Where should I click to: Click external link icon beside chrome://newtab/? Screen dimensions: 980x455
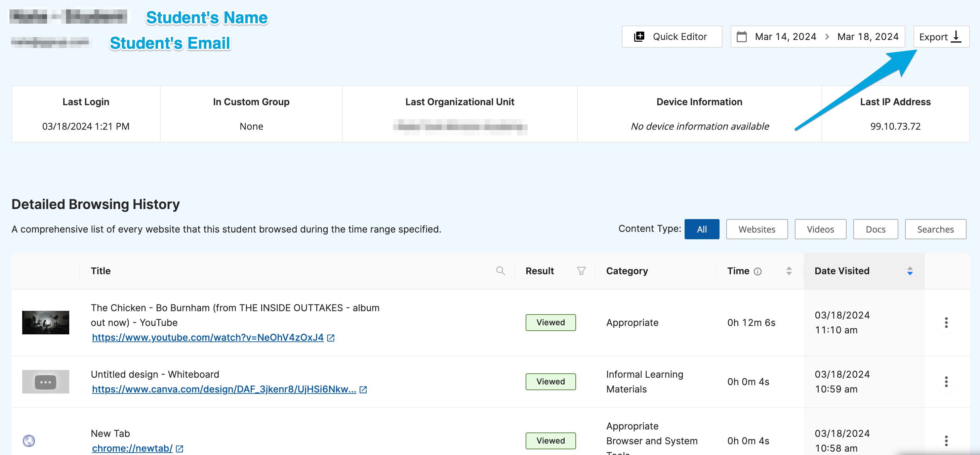179,449
